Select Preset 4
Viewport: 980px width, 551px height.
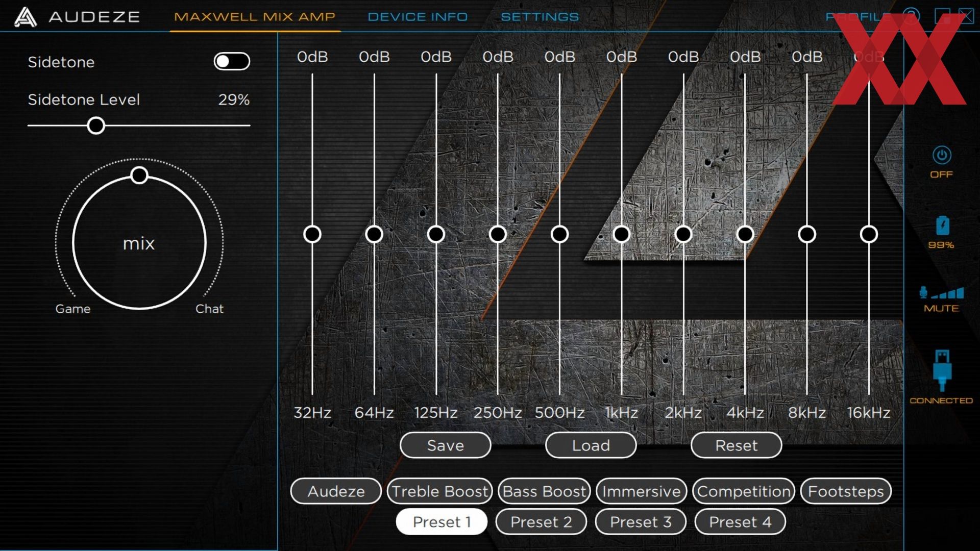(740, 522)
